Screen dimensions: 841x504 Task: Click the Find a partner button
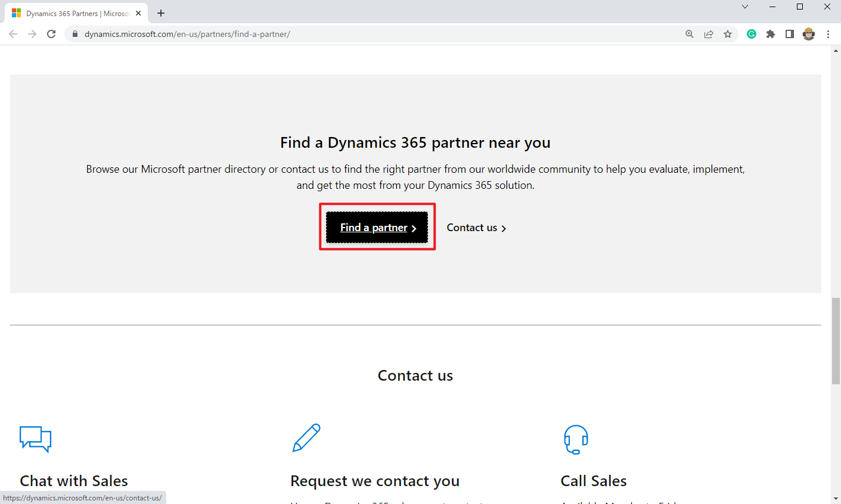[x=377, y=228]
